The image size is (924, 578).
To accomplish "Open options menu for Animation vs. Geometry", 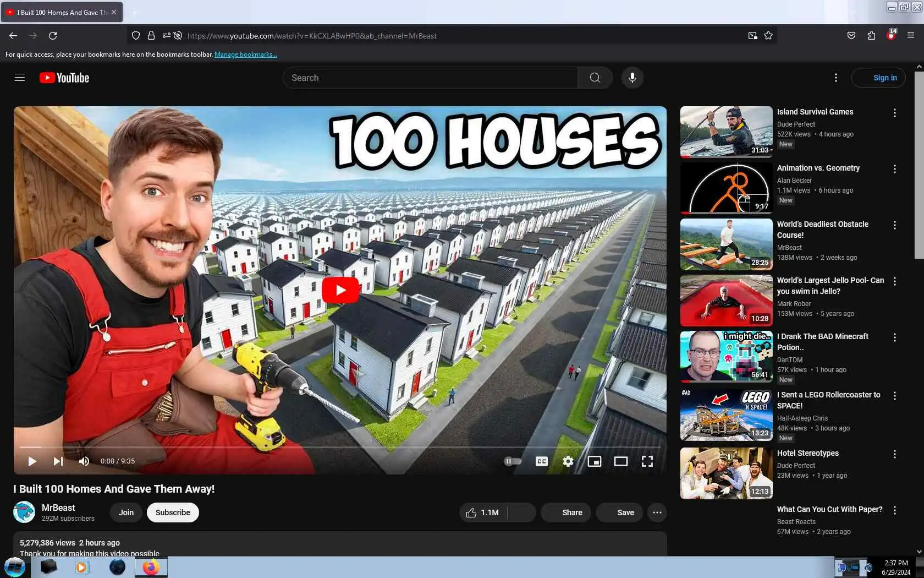I will click(x=895, y=169).
